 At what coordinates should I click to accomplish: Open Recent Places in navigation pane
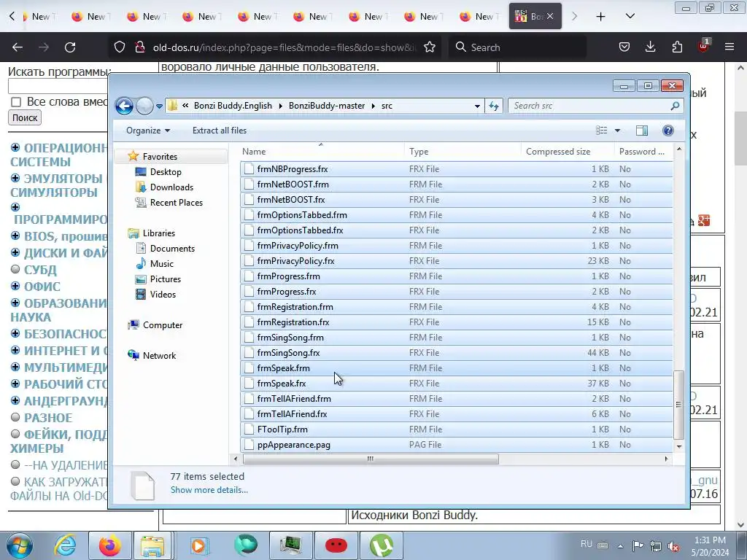tap(177, 203)
